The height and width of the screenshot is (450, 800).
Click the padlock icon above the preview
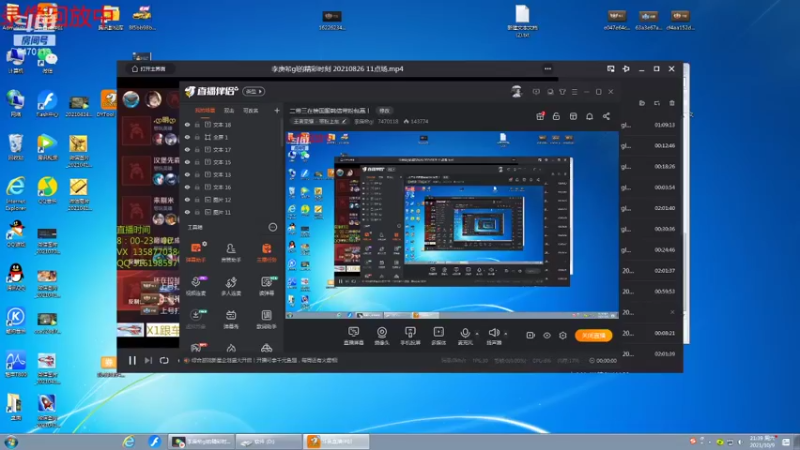coord(556,116)
